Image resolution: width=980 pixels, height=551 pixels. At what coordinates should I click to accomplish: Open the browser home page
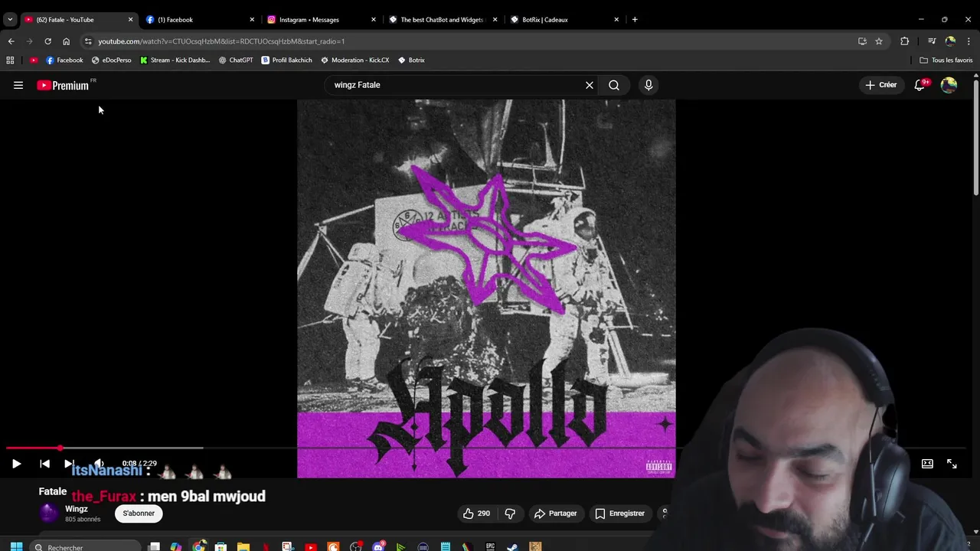[x=66, y=41]
